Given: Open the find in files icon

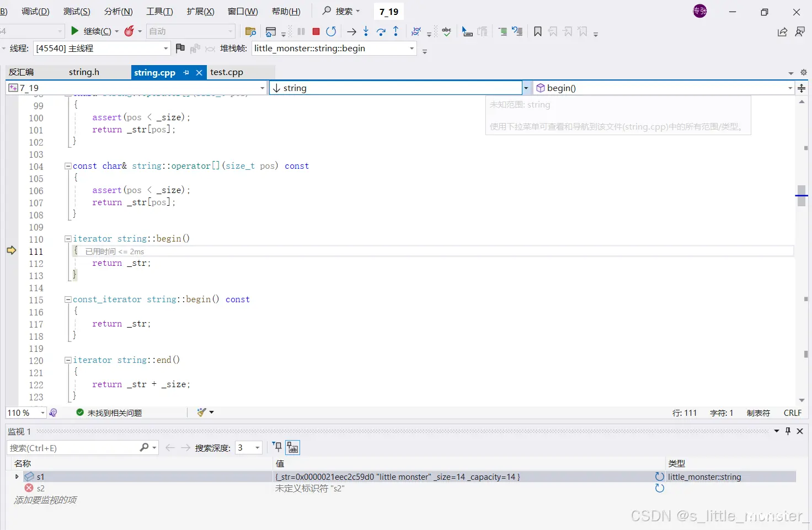Looking at the screenshot, I should pyautogui.click(x=250, y=31).
